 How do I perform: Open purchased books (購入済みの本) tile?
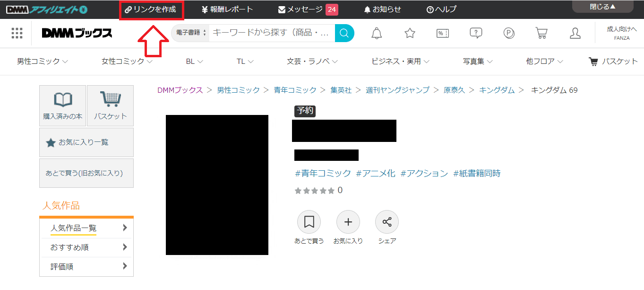[62, 105]
